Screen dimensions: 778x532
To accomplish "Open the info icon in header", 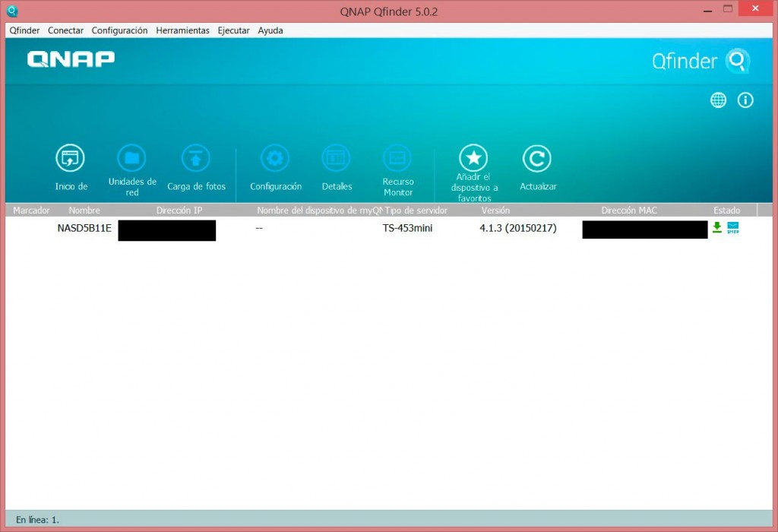I will pyautogui.click(x=745, y=100).
